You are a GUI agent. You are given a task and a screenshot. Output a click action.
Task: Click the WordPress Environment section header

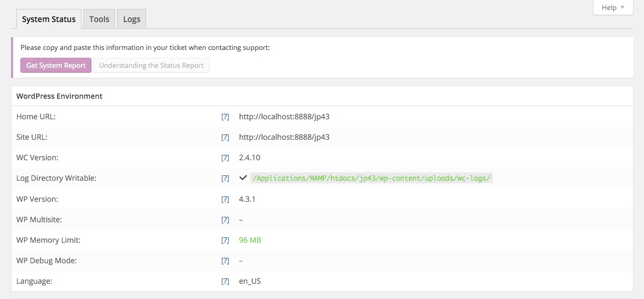click(59, 96)
